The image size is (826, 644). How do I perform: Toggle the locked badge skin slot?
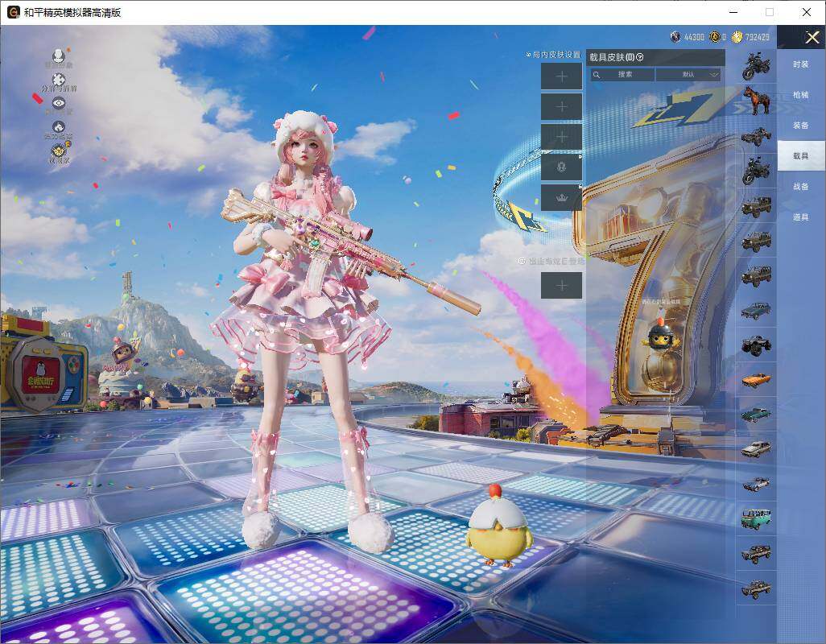(561, 167)
